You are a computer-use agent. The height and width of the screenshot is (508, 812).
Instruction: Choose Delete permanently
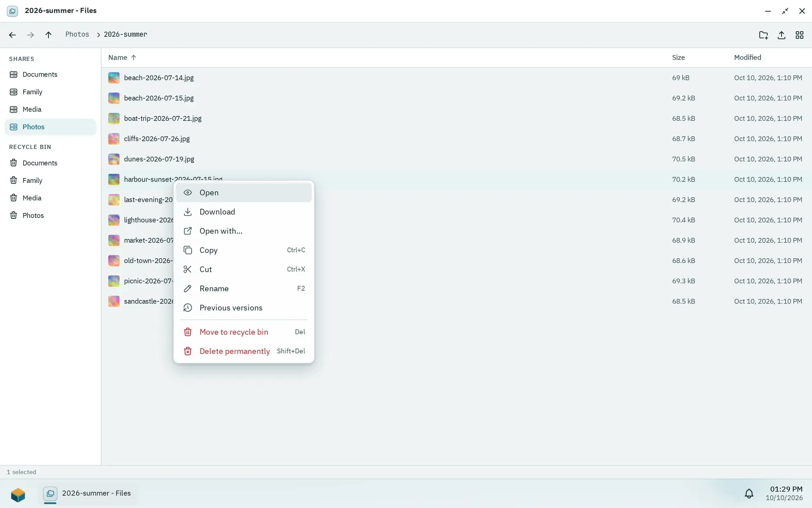coord(244,351)
